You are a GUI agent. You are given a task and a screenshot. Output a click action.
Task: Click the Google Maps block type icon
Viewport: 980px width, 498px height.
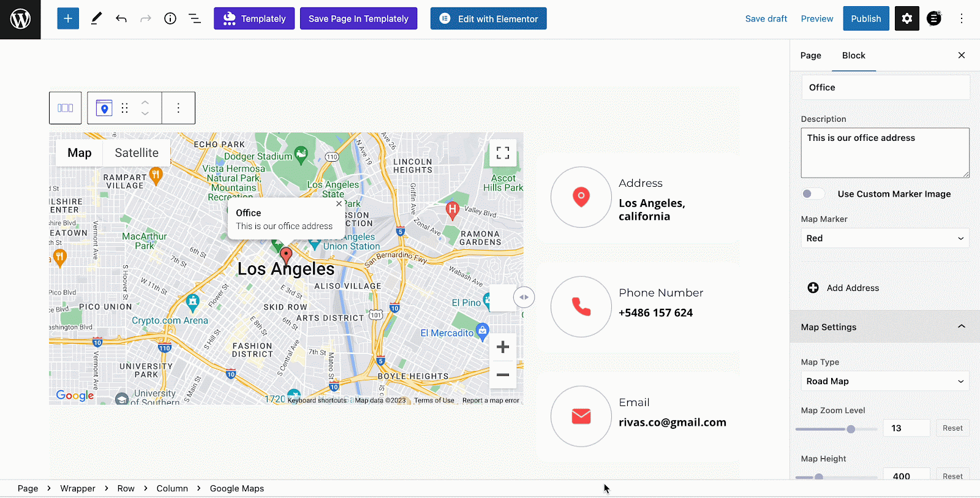pyautogui.click(x=104, y=108)
